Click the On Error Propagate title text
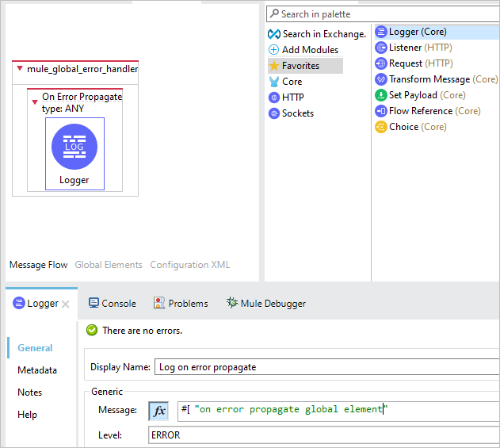Viewport: 500px width, 448px height. (x=82, y=97)
